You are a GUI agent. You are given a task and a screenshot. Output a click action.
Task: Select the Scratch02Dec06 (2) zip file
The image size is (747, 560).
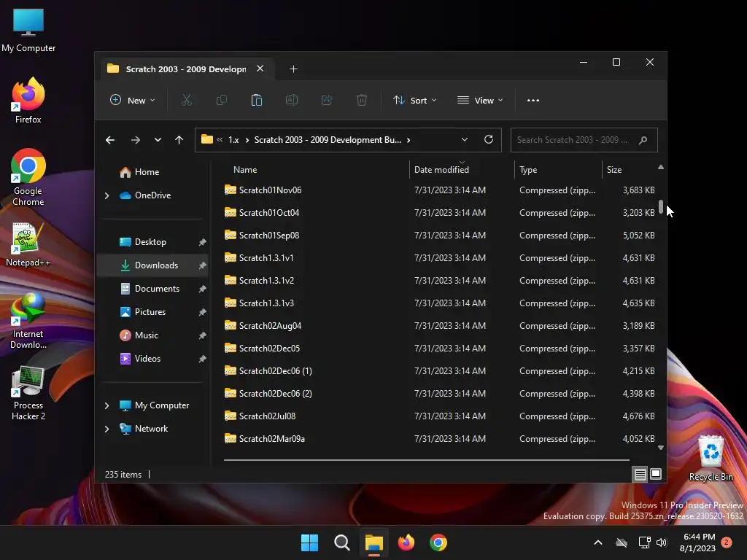point(439,393)
